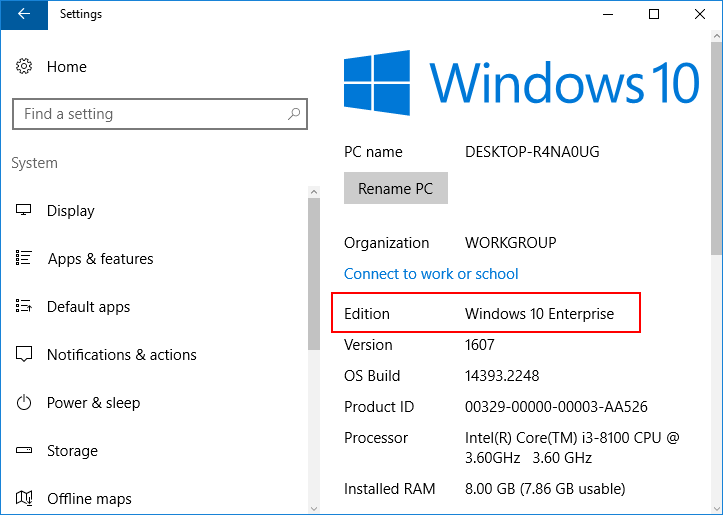Image resolution: width=723 pixels, height=515 pixels.
Task: Open Connect to work or school link
Action: [431, 274]
